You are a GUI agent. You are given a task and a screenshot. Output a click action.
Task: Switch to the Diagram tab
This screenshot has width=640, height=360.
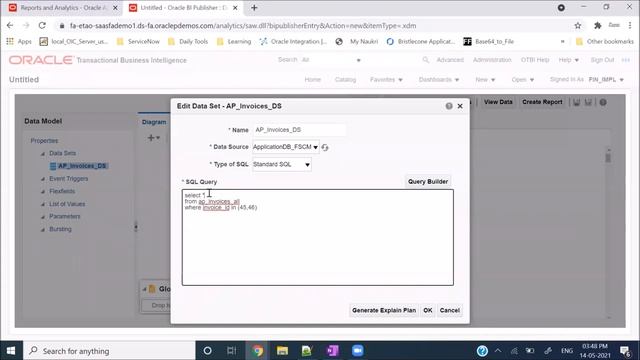pos(154,122)
